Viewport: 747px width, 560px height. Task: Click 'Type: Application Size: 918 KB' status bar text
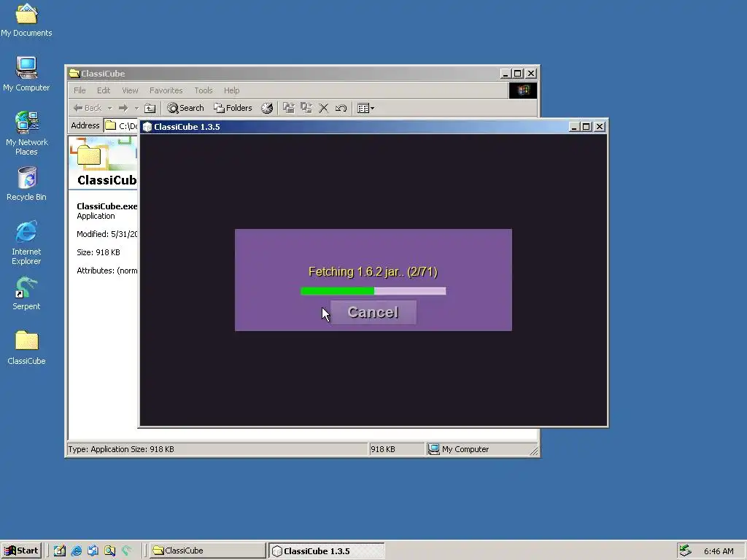121,449
